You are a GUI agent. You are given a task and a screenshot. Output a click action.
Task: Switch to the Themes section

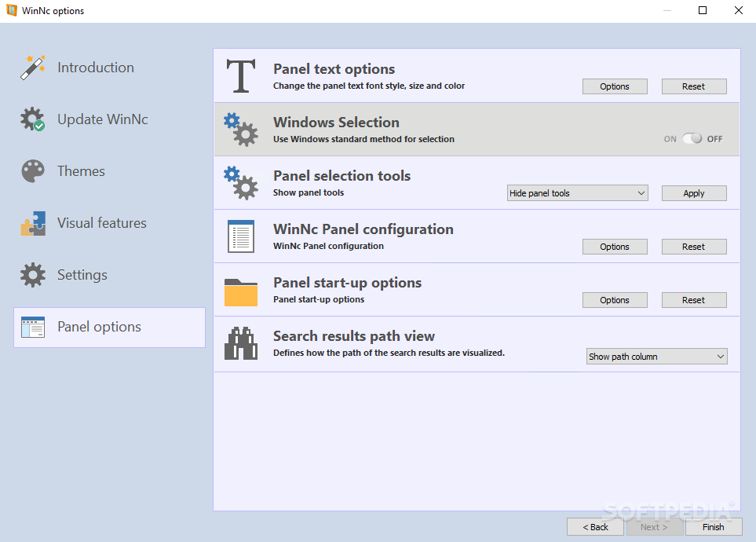pyautogui.click(x=109, y=171)
